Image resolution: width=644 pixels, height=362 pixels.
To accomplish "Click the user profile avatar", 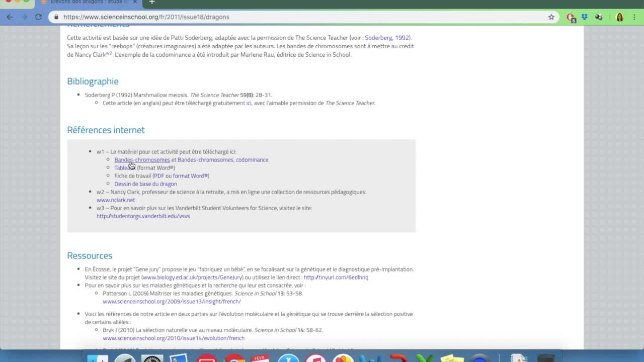I will coord(619,17).
